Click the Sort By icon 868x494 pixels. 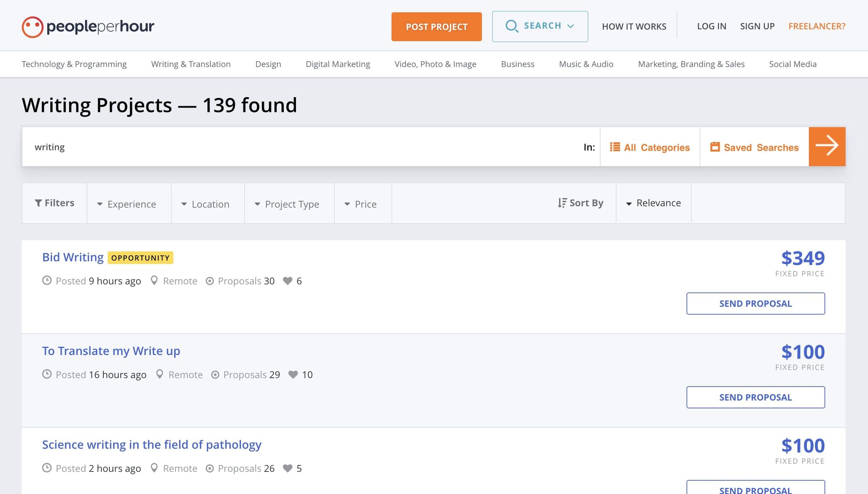562,203
